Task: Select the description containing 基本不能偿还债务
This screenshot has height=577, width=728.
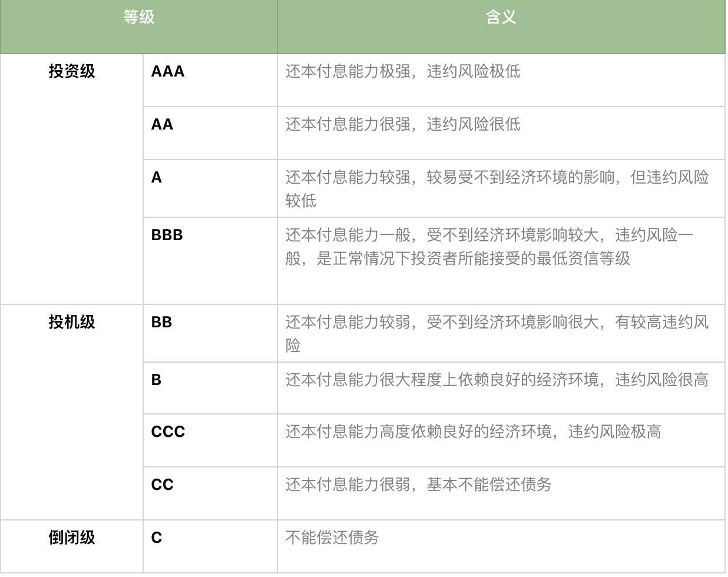Action: [x=418, y=485]
